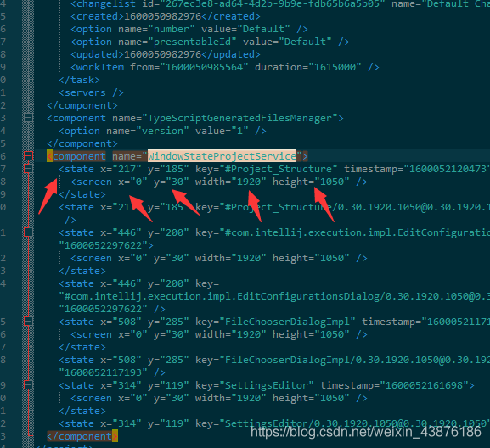Click the "1600052117193" /> continuation line

click(x=112, y=372)
